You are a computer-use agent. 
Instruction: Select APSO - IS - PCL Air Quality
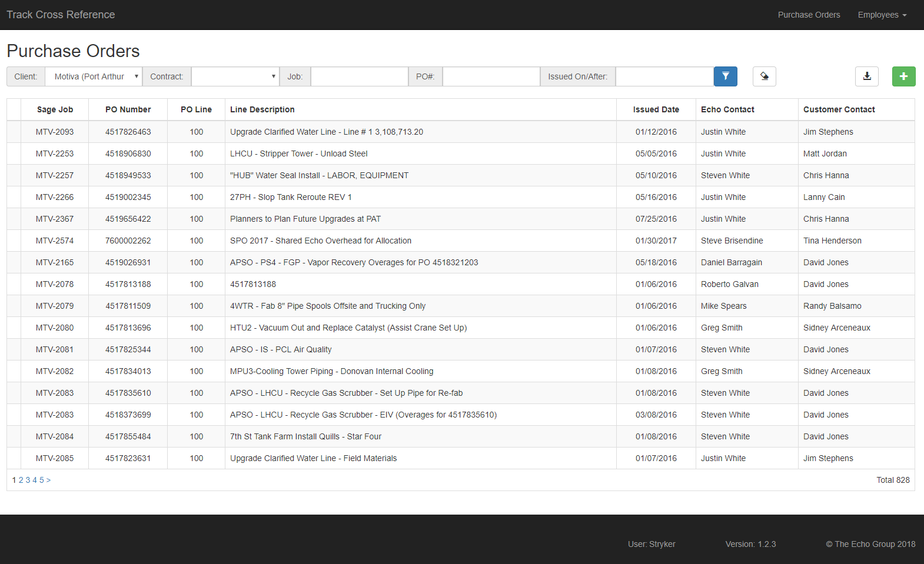click(281, 349)
